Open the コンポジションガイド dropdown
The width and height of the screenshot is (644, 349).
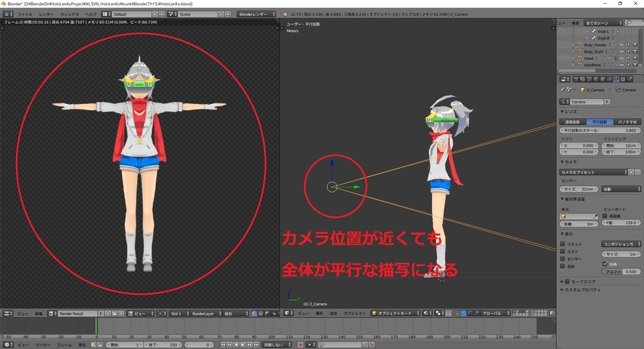[621, 244]
